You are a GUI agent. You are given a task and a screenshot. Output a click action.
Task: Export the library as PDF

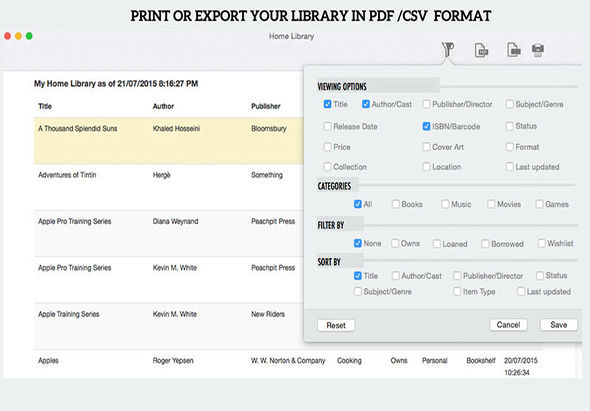[481, 50]
